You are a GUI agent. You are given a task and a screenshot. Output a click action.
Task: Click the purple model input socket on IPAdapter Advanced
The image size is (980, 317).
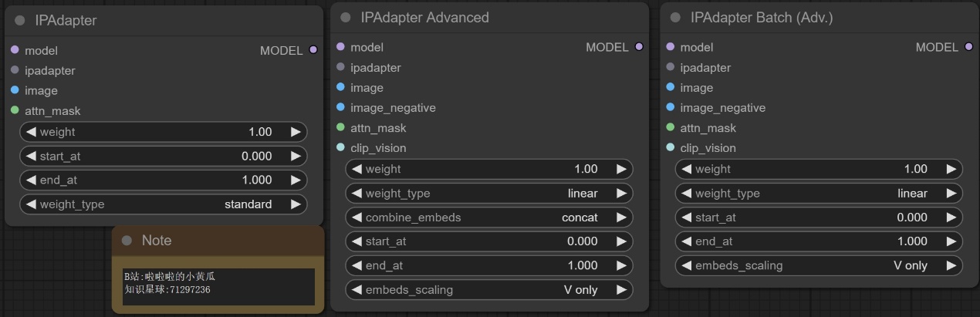tap(340, 47)
